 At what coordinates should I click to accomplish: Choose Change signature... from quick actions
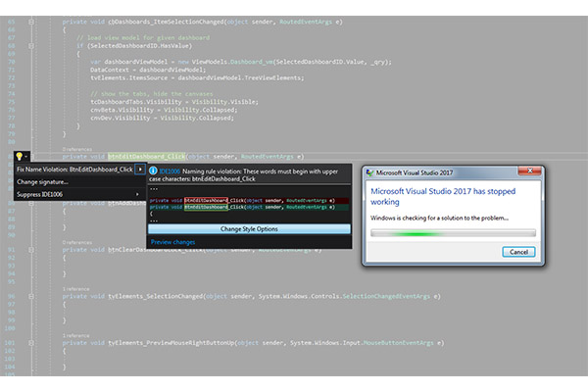(43, 181)
